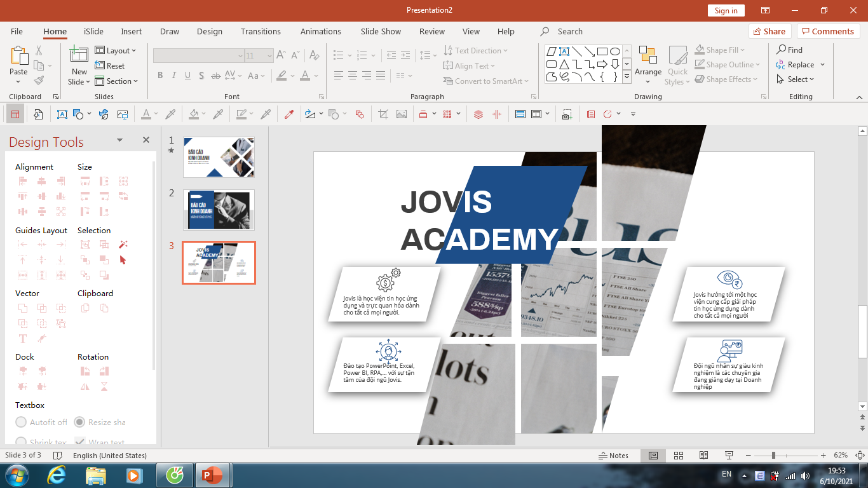Open the Shape Effects dropdown
This screenshot has width=868, height=488.
click(x=726, y=79)
